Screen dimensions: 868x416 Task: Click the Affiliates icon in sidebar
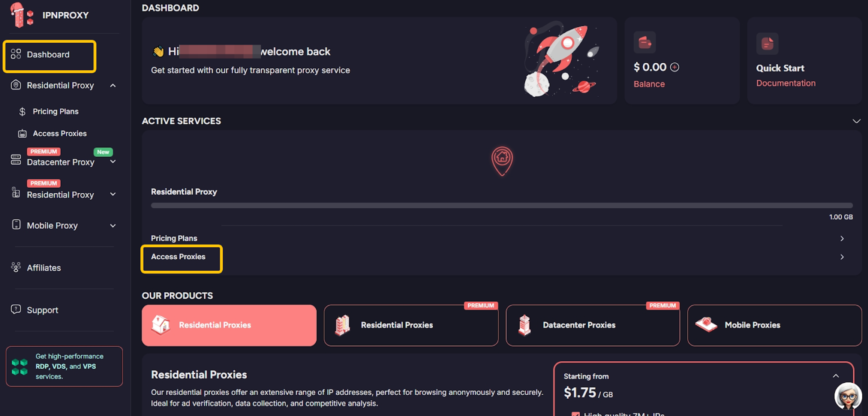click(15, 268)
